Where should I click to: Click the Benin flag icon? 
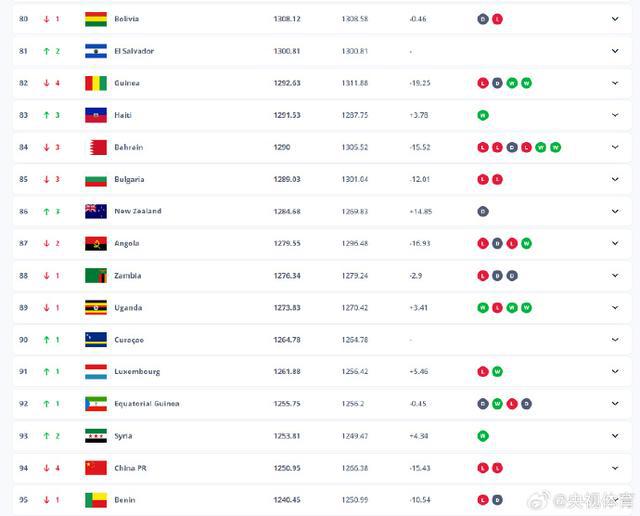tap(96, 500)
